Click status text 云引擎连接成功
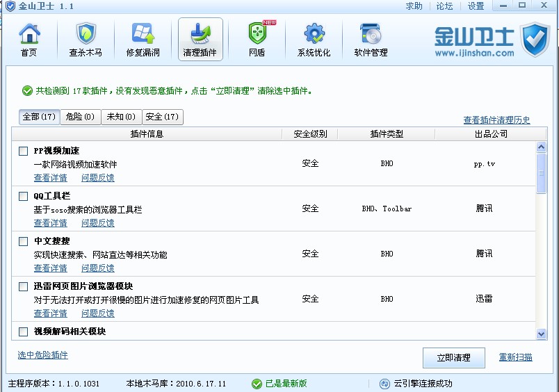559x392 pixels. point(423,384)
